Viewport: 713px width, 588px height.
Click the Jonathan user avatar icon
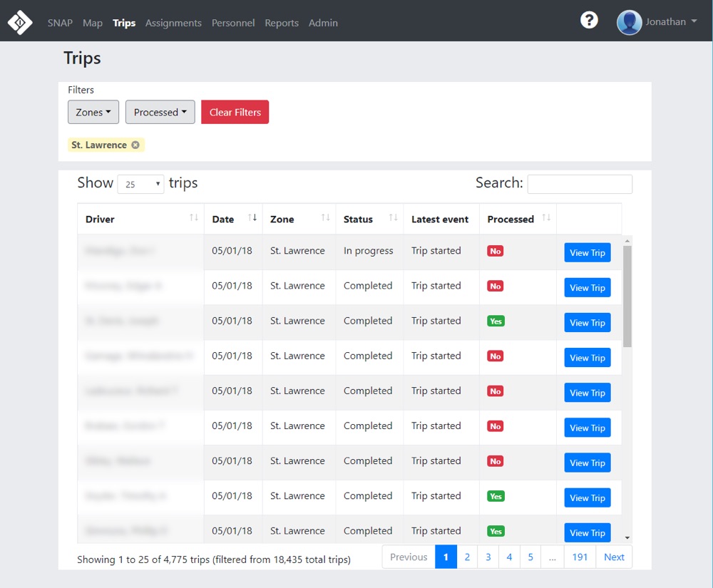(629, 22)
